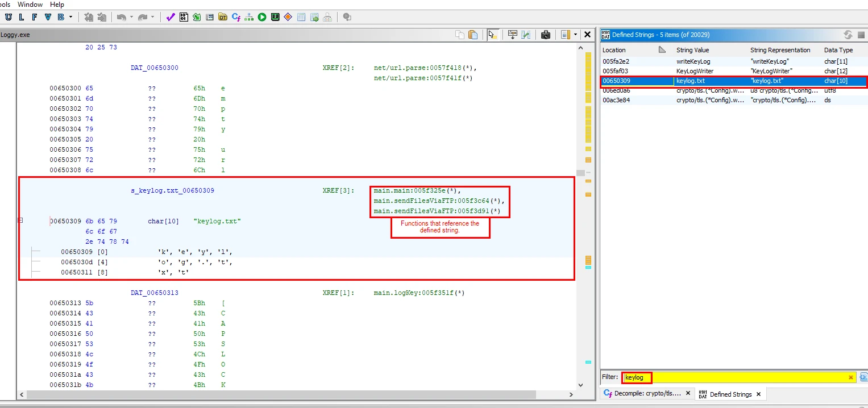Open the listing display options dropdown arrow
The image size is (868, 408).
[575, 35]
